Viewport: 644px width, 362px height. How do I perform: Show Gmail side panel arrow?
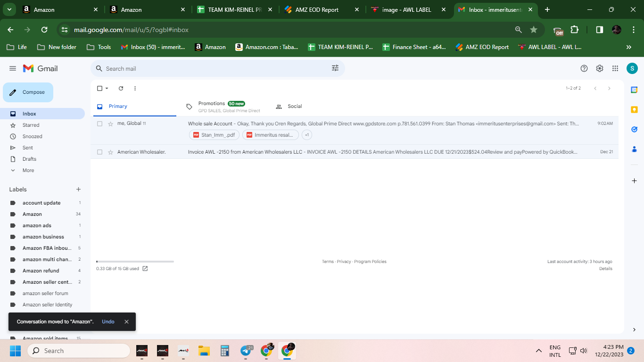click(634, 330)
